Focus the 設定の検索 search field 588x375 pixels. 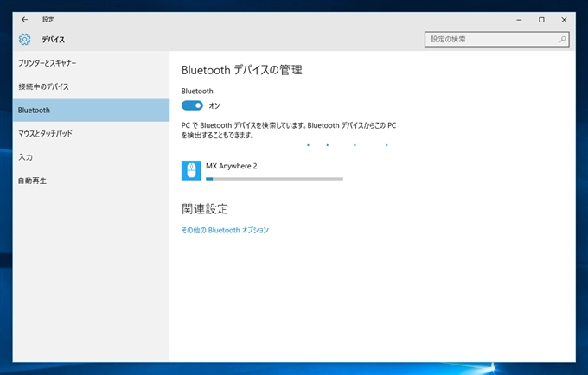coord(497,39)
